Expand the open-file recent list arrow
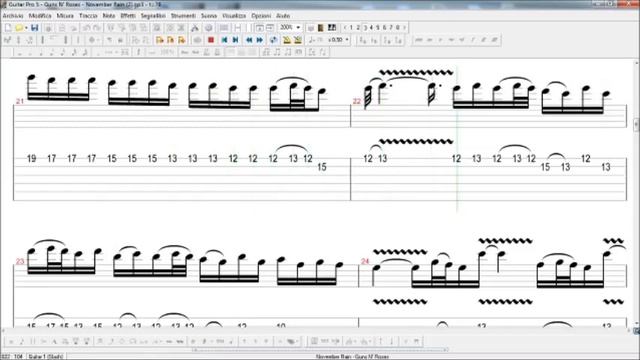 tap(26, 28)
